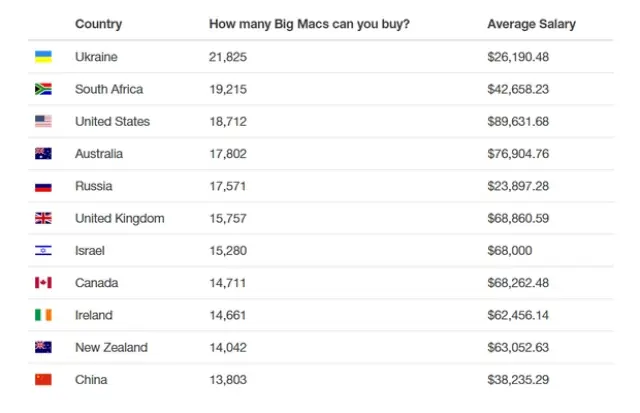The image size is (640, 413).
Task: Select China's Big Mac count 13,803
Action: (228, 380)
